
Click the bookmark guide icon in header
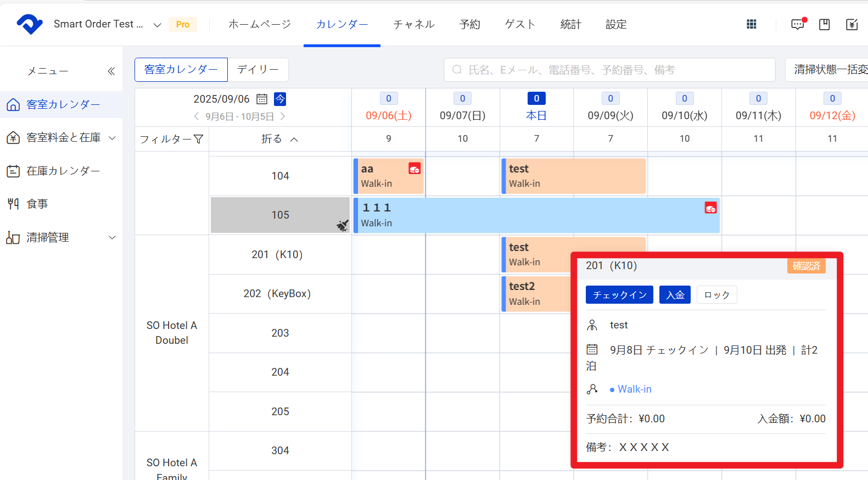click(824, 24)
